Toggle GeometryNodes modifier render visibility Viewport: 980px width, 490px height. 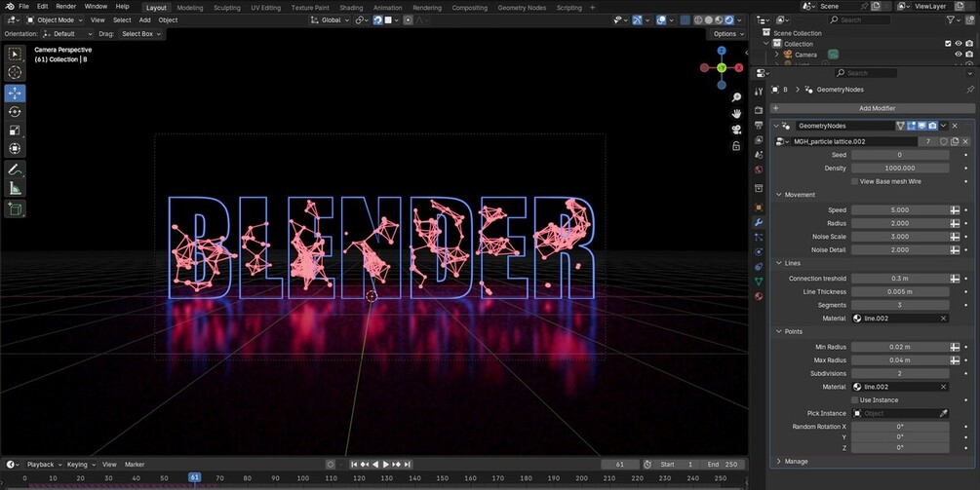[932, 126]
